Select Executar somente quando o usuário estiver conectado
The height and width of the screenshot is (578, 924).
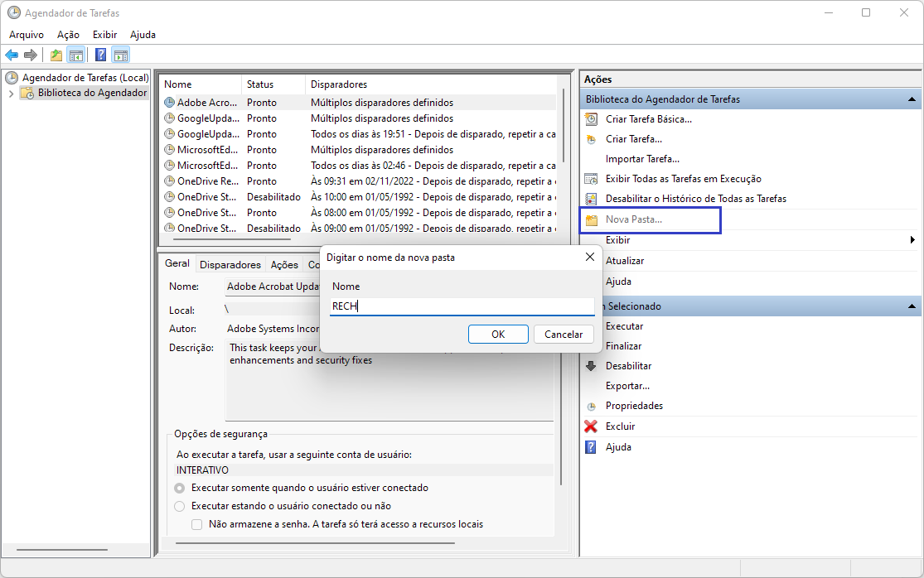click(180, 488)
